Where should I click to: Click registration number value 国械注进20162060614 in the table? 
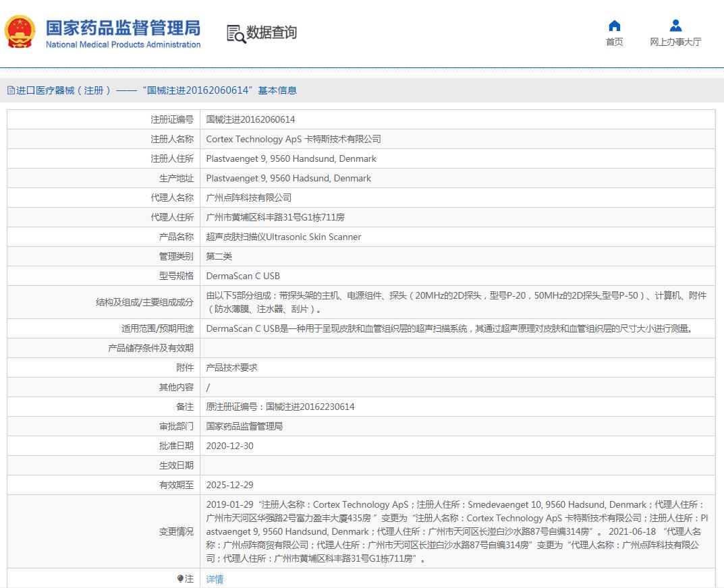pyautogui.click(x=250, y=119)
